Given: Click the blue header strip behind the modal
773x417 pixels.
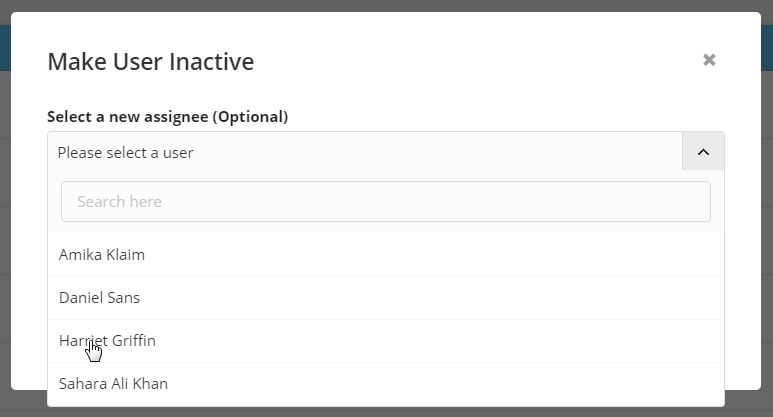Looking at the screenshot, I should point(767,48).
